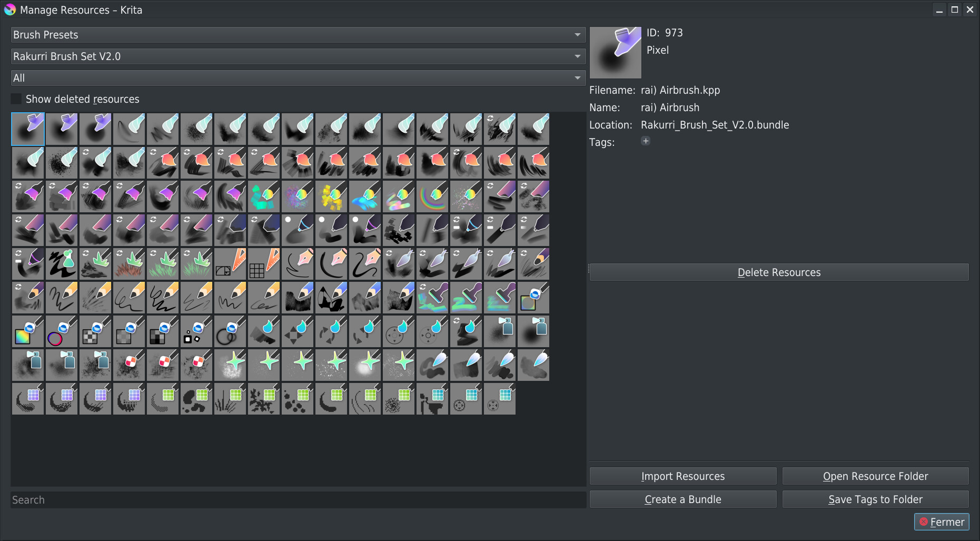Viewport: 980px width, 541px height.
Task: Open the Brush Presets resource type dropdown
Action: (298, 35)
